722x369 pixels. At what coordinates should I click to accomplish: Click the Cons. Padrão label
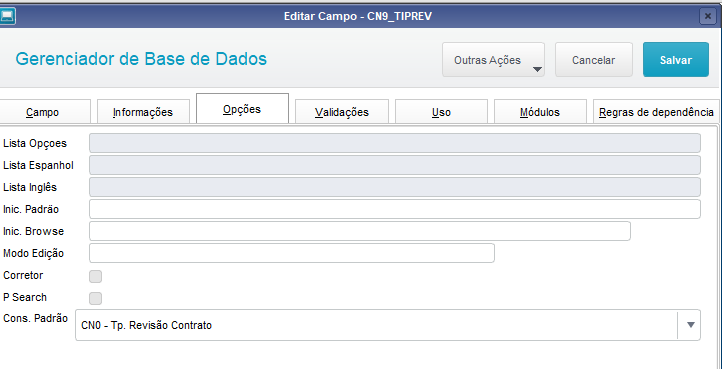[35, 318]
